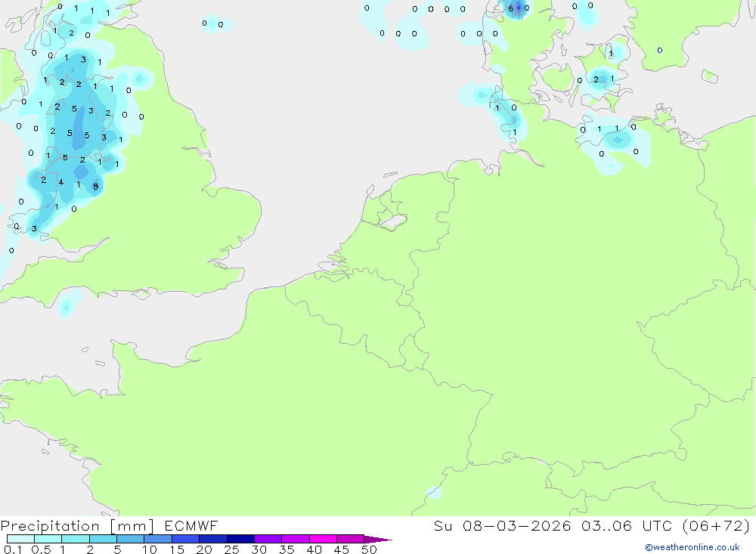Click the legend swatch between 5 and 10
Image resolution: width=756 pixels, height=554 pixels.
tap(130, 539)
